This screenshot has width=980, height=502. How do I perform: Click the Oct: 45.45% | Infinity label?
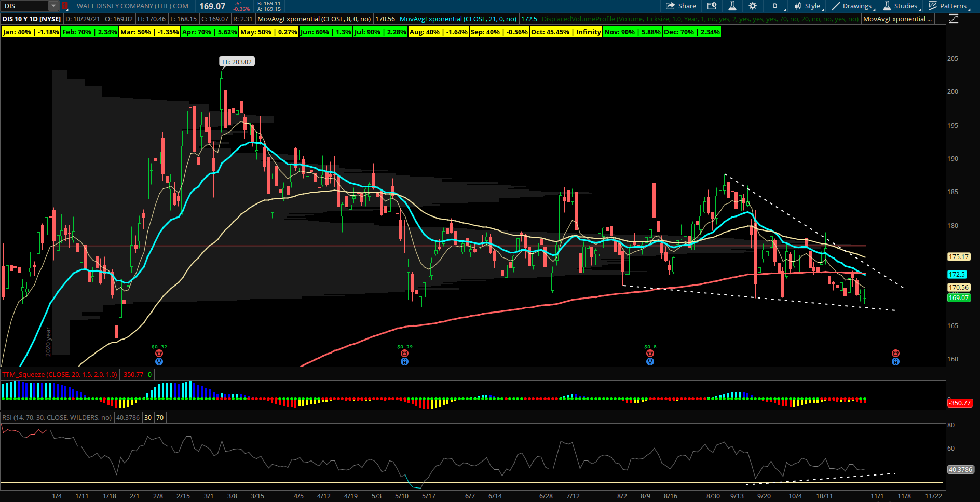coord(566,32)
